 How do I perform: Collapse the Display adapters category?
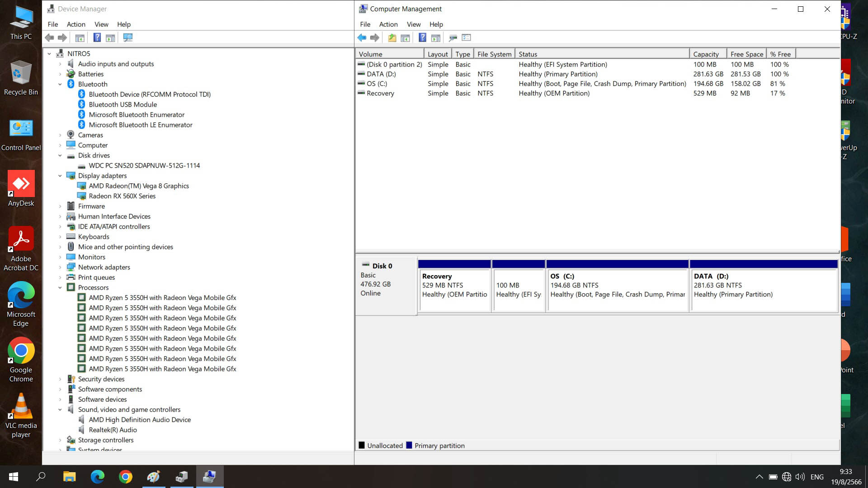(x=60, y=176)
